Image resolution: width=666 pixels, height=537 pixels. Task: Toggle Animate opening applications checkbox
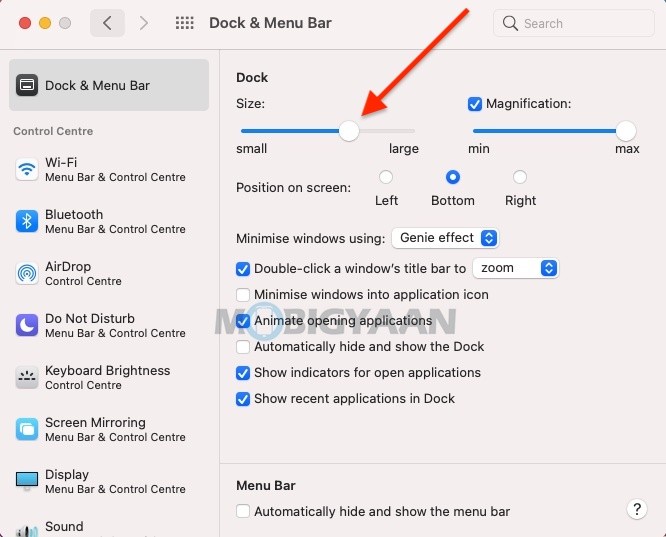[243, 321]
